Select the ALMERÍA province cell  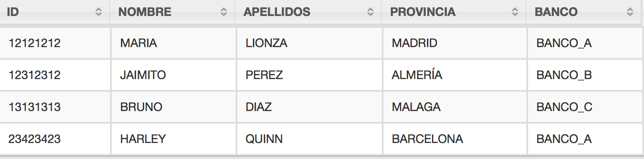(454, 75)
